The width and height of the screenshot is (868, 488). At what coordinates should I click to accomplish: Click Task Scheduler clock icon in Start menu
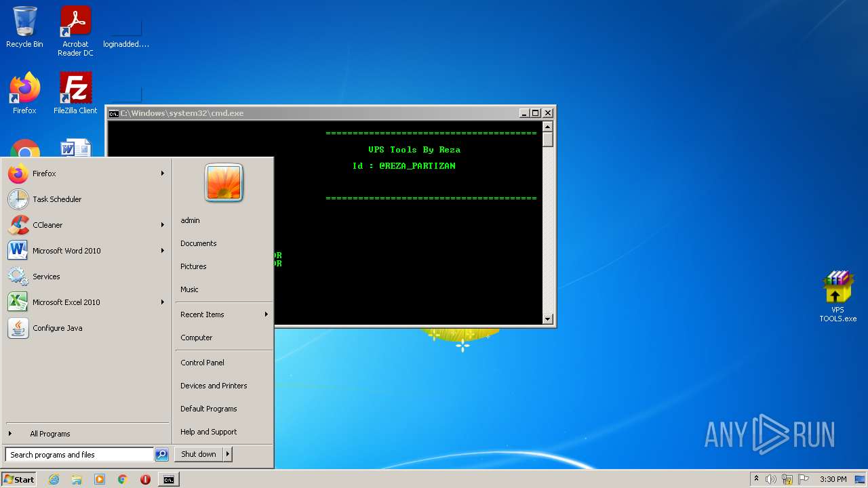point(18,199)
